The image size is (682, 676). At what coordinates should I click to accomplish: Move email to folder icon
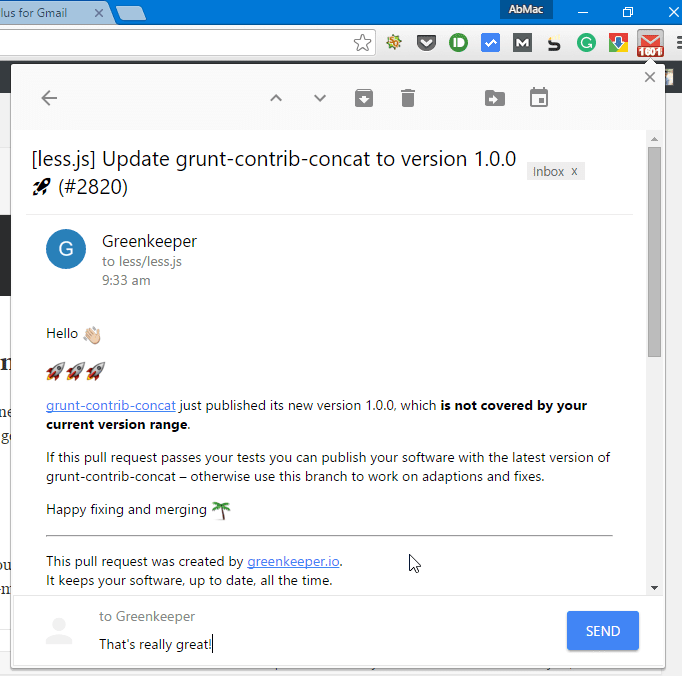(x=495, y=98)
